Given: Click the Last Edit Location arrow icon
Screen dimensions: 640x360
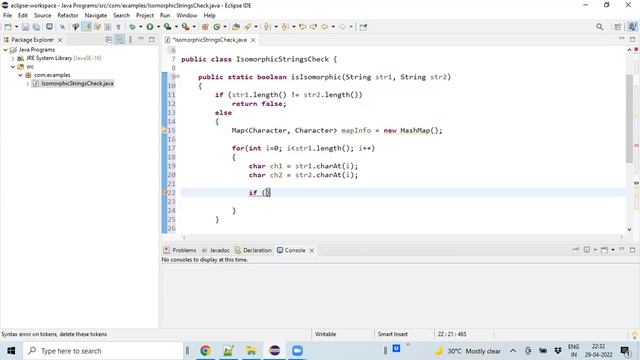Looking at the screenshot, I should (x=302, y=27).
